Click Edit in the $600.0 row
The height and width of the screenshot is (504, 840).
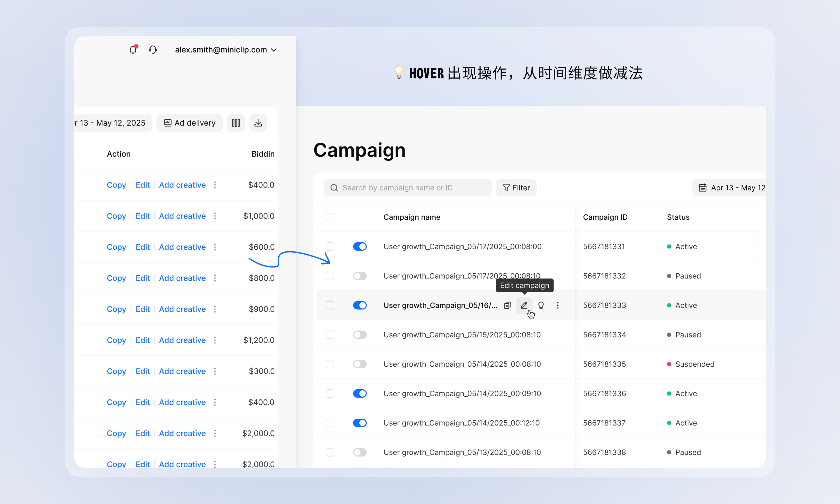143,247
